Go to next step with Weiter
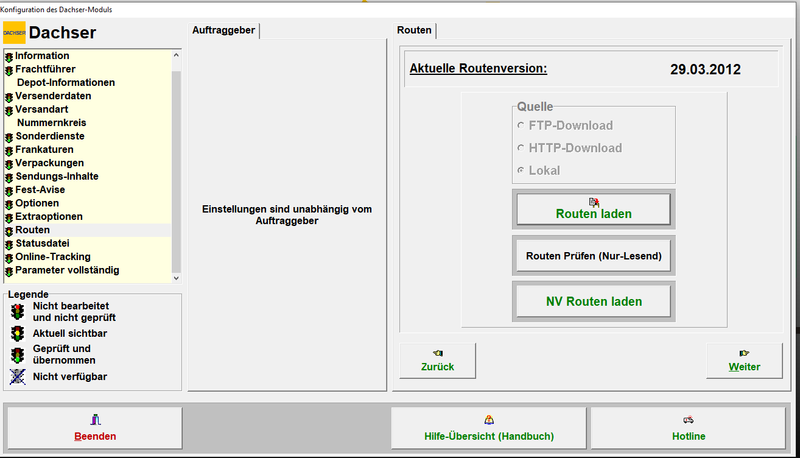800x458 pixels. (x=743, y=360)
